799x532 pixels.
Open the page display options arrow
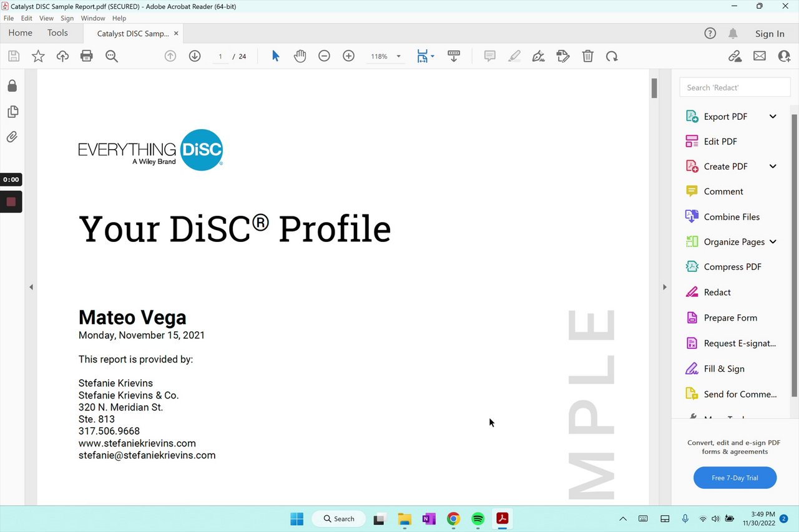(x=433, y=57)
